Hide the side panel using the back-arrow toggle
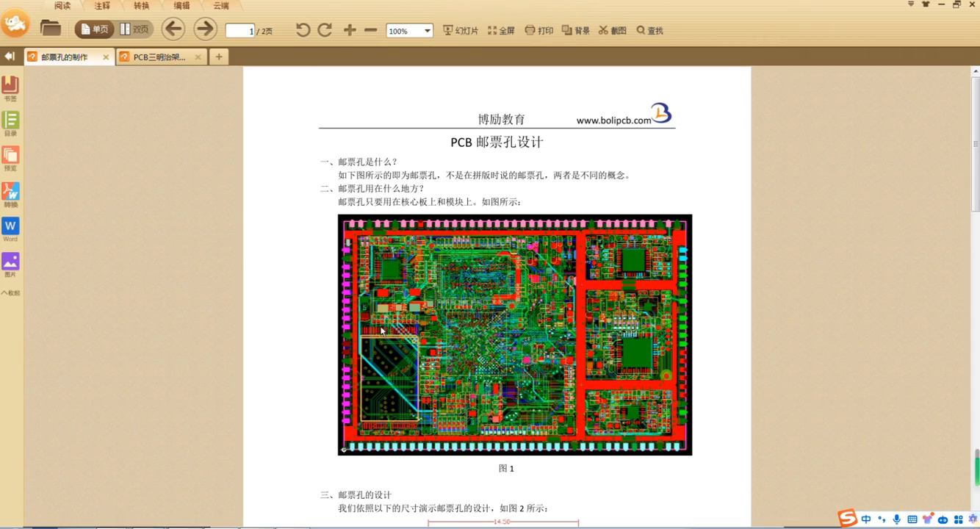Viewport: 980px width, 529px height. (10, 57)
